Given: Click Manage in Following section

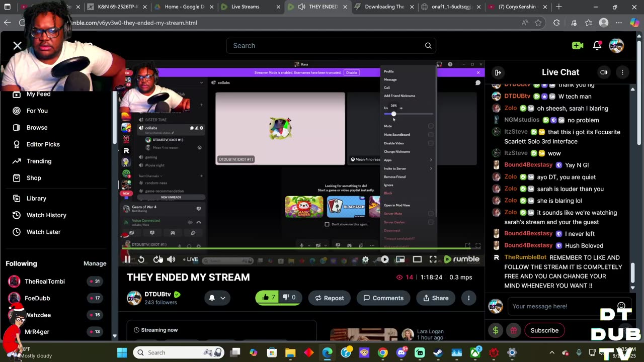Looking at the screenshot, I should click(x=95, y=263).
